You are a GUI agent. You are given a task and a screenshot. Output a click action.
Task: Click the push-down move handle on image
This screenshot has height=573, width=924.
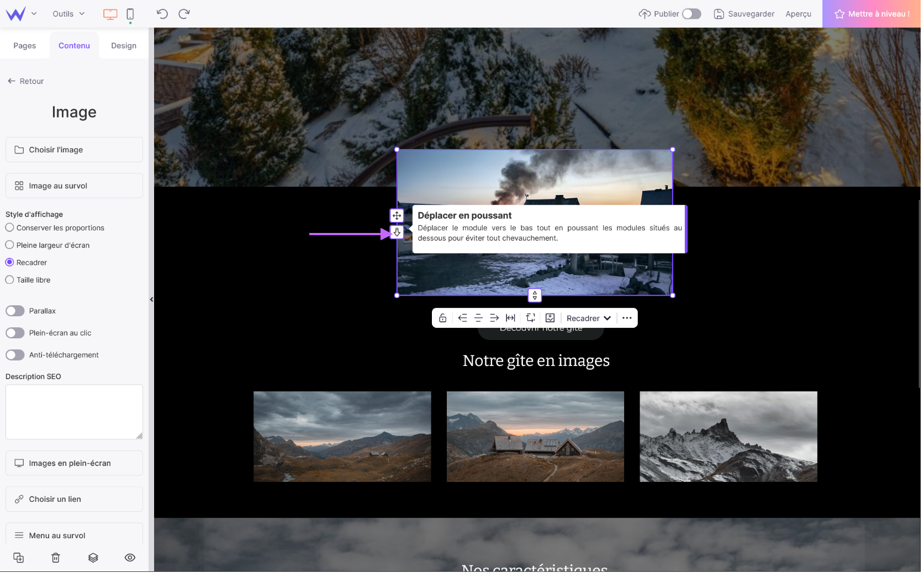point(397,233)
